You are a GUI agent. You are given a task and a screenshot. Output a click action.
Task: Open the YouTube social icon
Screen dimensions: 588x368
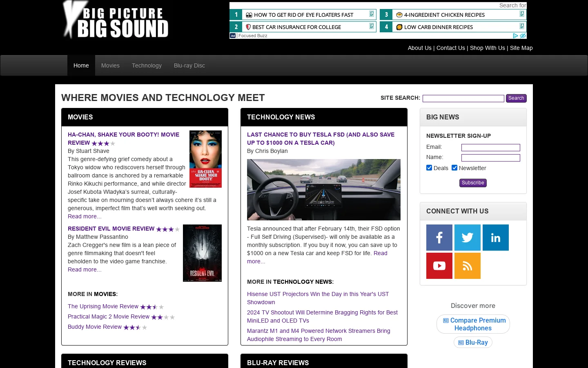pos(439,266)
